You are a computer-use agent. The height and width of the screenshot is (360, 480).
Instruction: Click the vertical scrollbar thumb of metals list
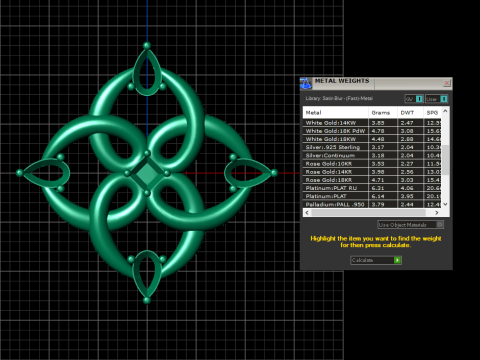pos(445,160)
